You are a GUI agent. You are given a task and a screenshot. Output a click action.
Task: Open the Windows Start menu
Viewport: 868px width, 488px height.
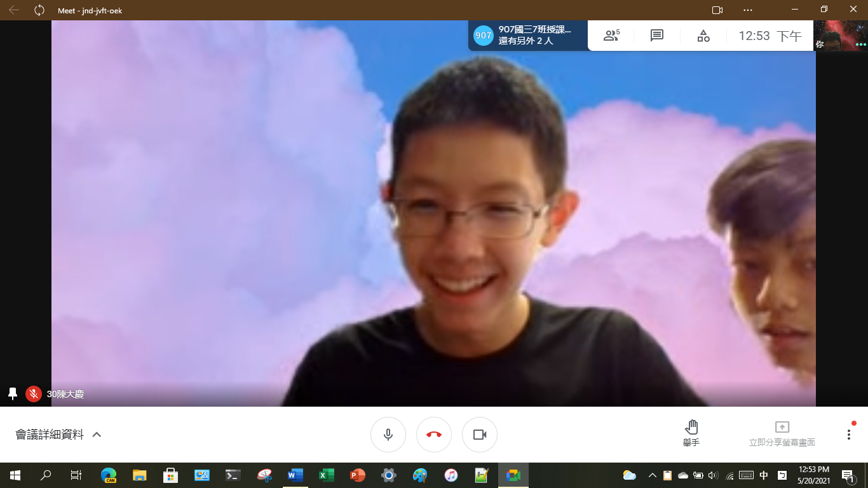click(x=15, y=475)
